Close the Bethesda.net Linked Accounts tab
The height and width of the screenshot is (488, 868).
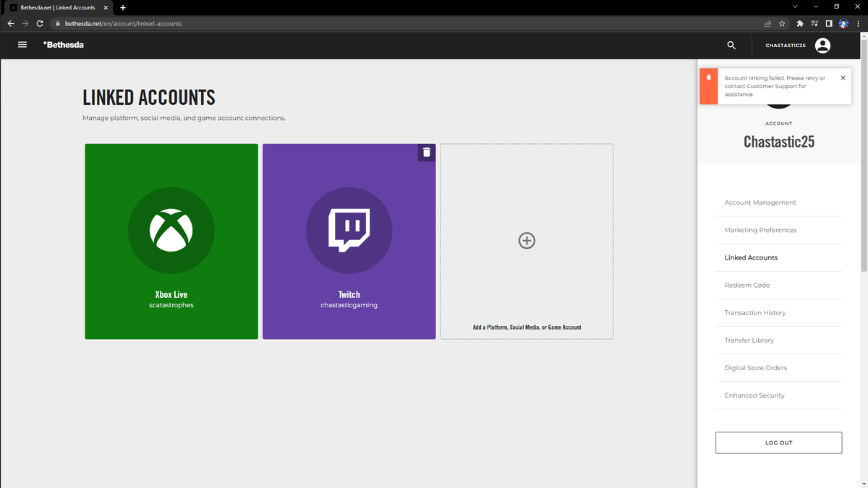pyautogui.click(x=106, y=7)
